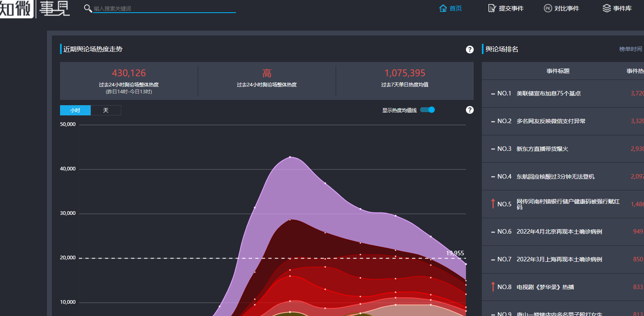Click the 1,075,395 seven-day average value

point(405,73)
